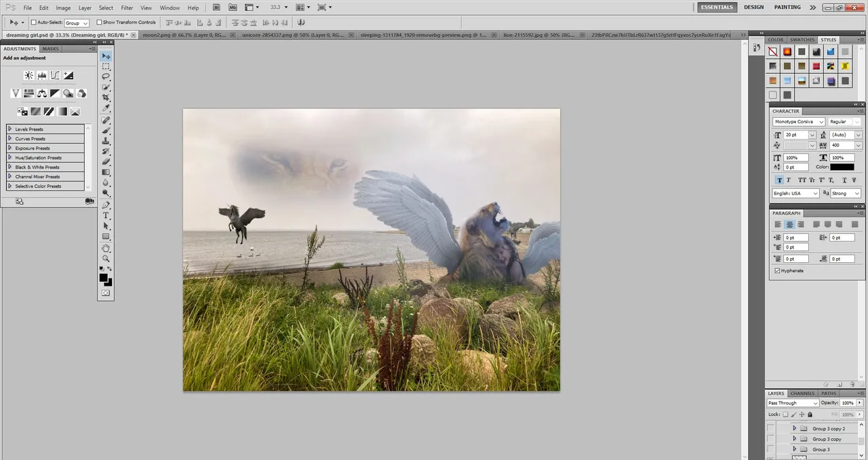Toggle visibility of Group 3 copy 2

coord(770,429)
